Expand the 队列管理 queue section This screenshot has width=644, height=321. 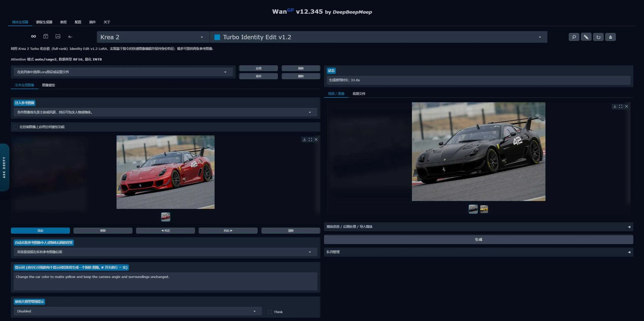478,252
